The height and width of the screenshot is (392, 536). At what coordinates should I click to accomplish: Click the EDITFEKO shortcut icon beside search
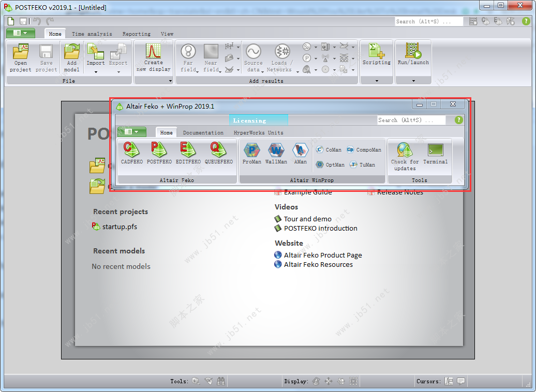point(498,21)
